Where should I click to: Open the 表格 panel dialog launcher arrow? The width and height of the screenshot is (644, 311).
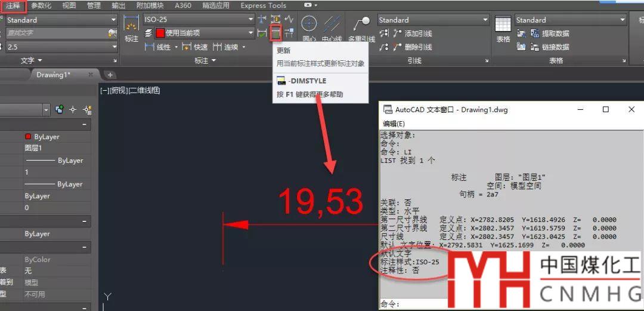click(x=624, y=61)
